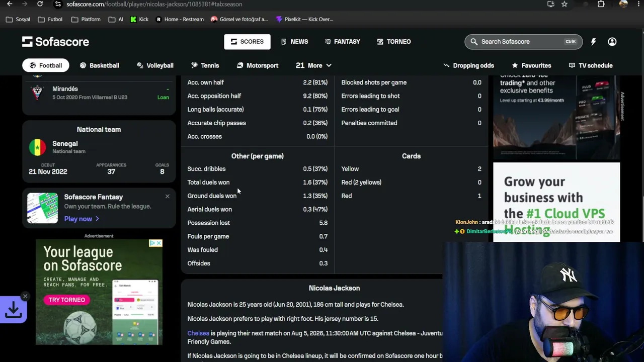Image resolution: width=644 pixels, height=362 pixels.
Task: Open Dropping odds
Action: coord(468,65)
